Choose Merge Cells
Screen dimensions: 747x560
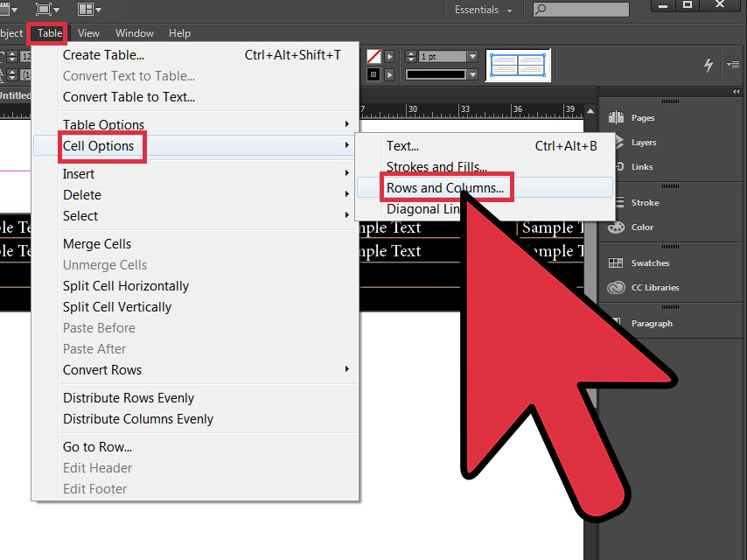click(x=195, y=243)
